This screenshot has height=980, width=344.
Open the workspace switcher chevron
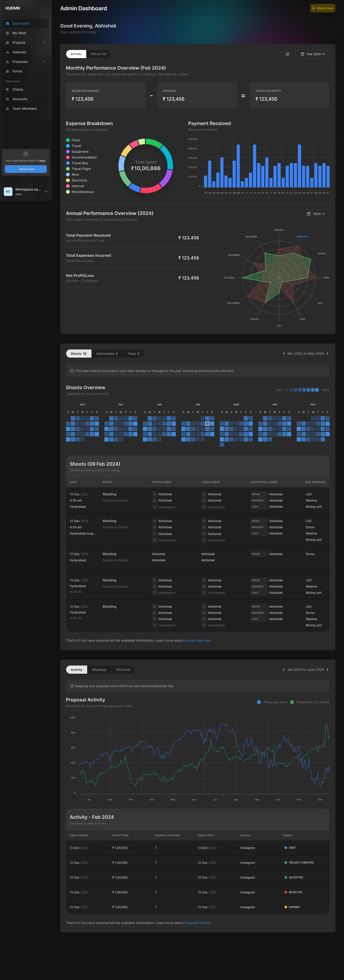[x=46, y=192]
